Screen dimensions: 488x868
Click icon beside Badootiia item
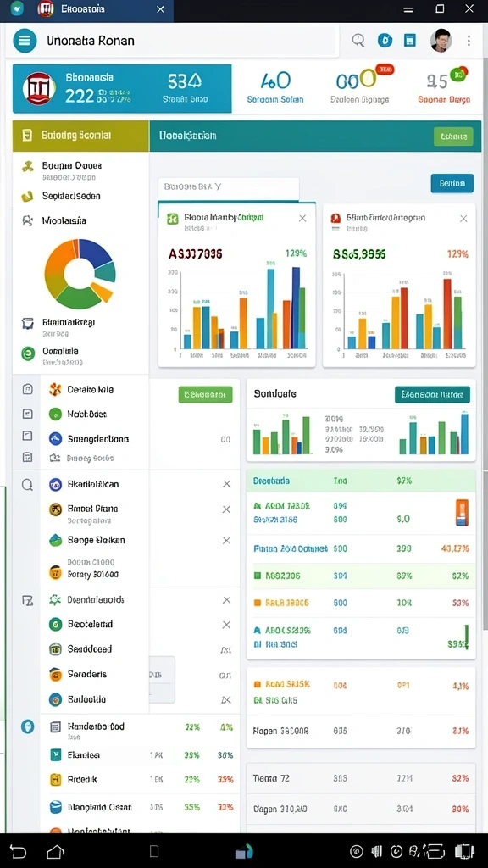coord(55,699)
